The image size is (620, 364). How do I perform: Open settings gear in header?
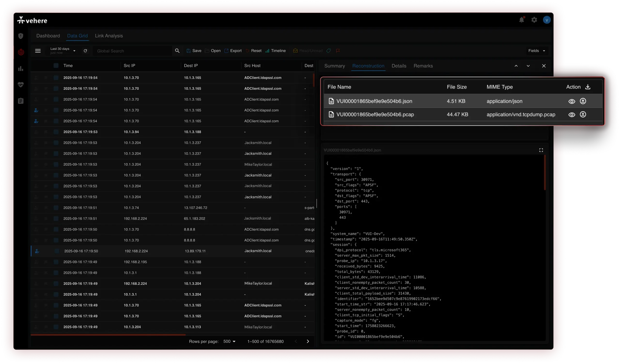[x=534, y=20]
